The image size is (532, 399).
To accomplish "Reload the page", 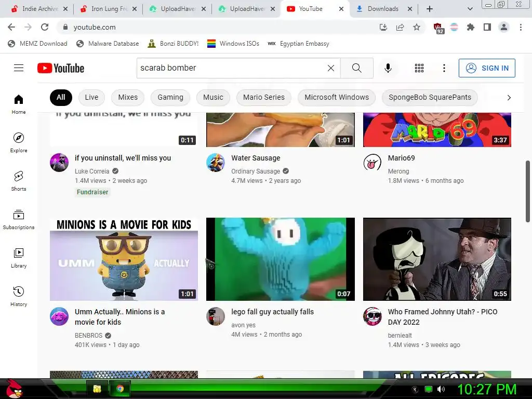I will point(45,27).
